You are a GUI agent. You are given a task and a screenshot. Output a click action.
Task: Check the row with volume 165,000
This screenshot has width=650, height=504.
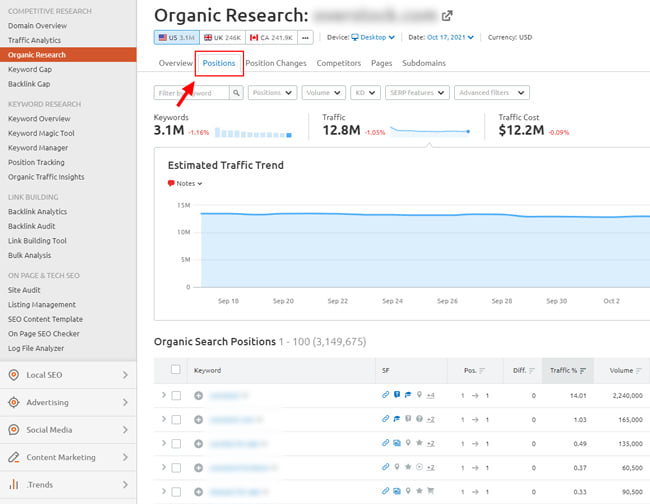[x=176, y=420]
